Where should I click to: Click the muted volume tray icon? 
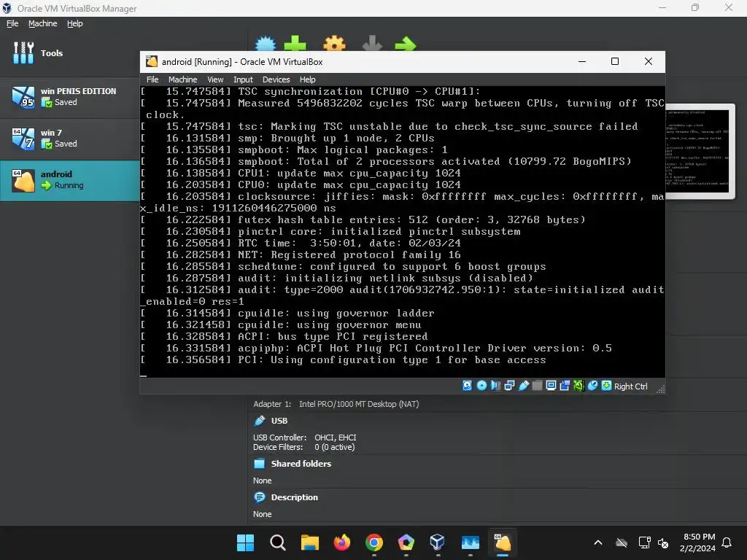click(x=662, y=542)
